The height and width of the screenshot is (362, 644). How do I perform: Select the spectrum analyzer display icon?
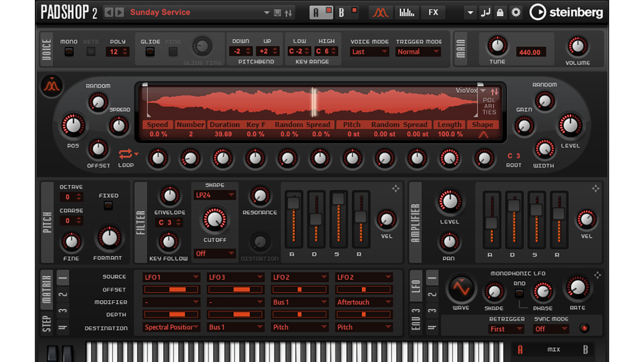pyautogui.click(x=406, y=12)
